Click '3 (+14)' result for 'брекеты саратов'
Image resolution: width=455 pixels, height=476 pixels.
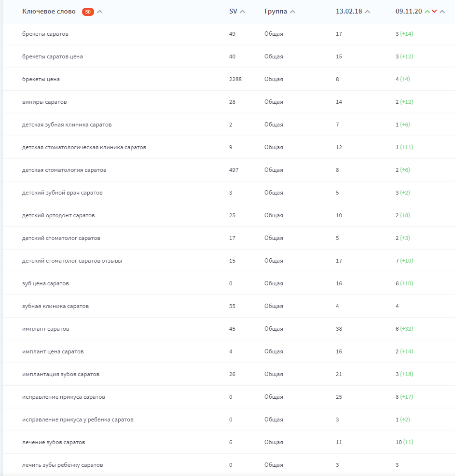[404, 34]
